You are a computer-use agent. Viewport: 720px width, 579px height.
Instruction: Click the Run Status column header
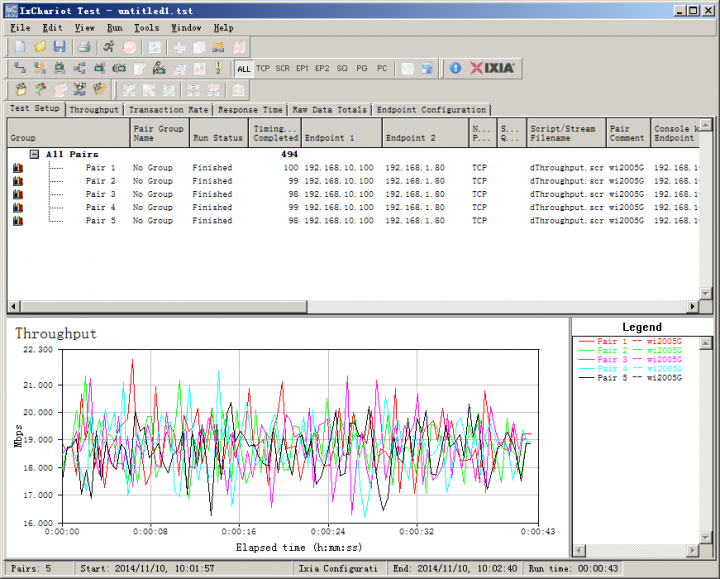[218, 133]
